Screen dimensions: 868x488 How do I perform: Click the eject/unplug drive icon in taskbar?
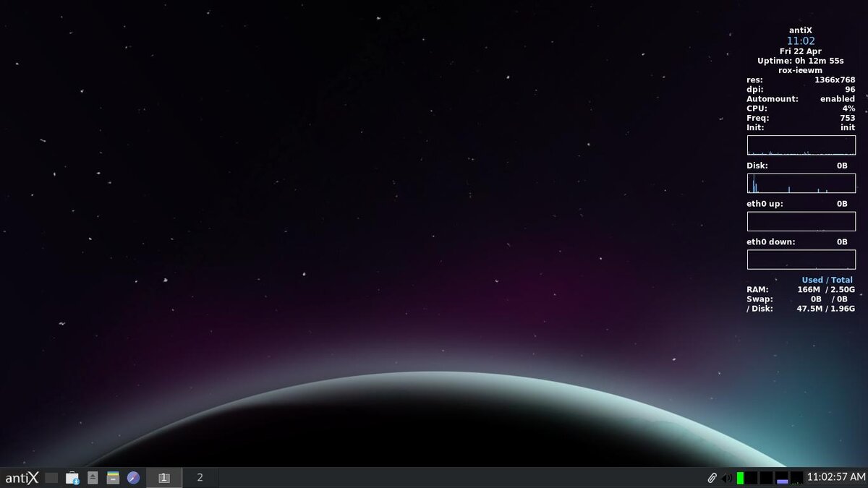93,478
